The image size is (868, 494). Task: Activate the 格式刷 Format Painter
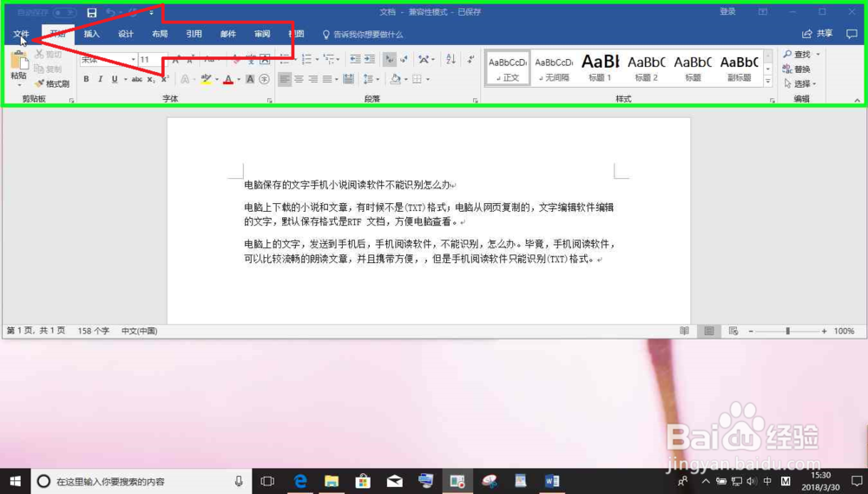tap(52, 83)
